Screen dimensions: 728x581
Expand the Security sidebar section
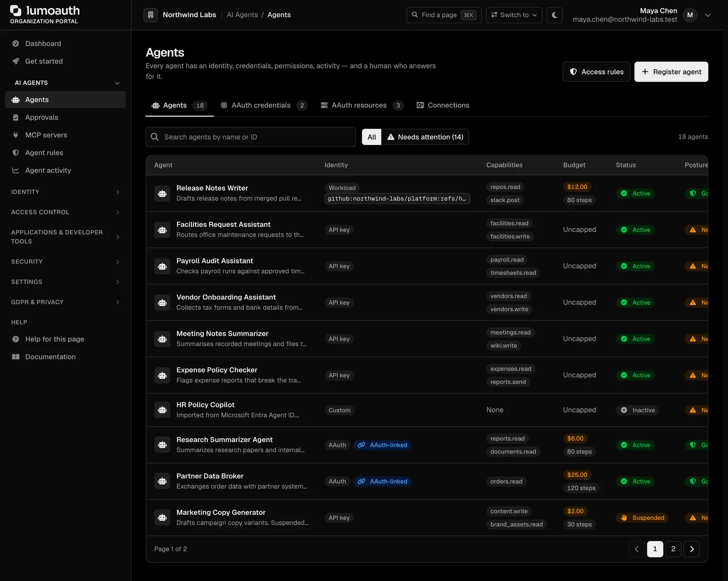pyautogui.click(x=66, y=262)
